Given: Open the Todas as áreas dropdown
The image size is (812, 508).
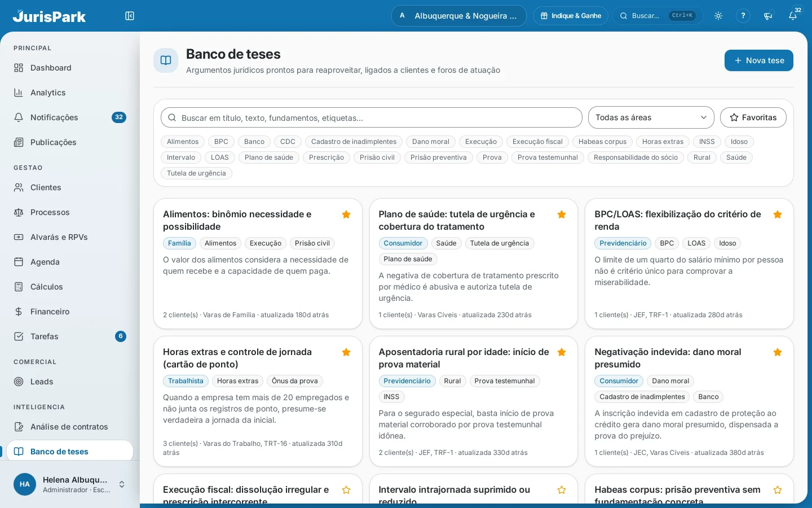Looking at the screenshot, I should coord(651,117).
